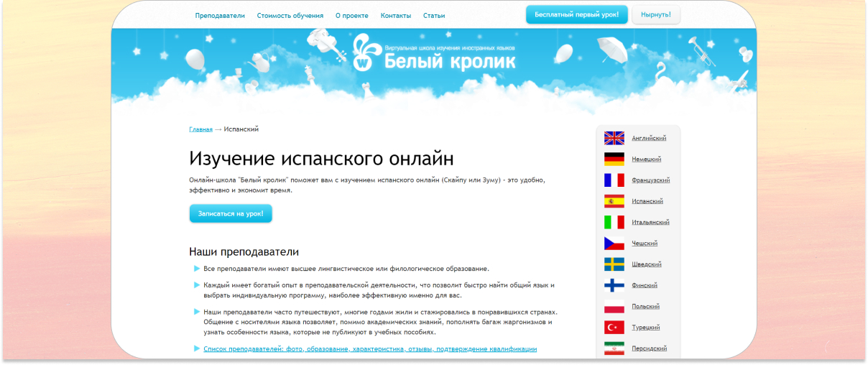Click the Italian flag icon

(614, 222)
